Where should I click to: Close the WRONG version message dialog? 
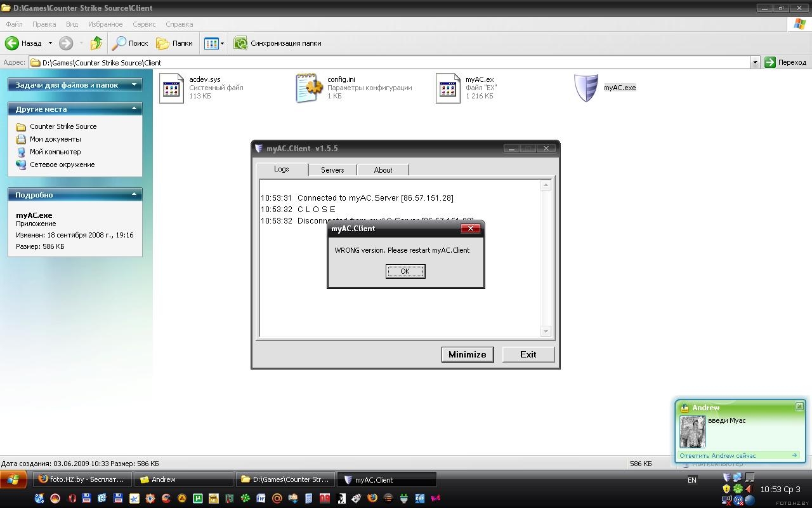click(470, 229)
